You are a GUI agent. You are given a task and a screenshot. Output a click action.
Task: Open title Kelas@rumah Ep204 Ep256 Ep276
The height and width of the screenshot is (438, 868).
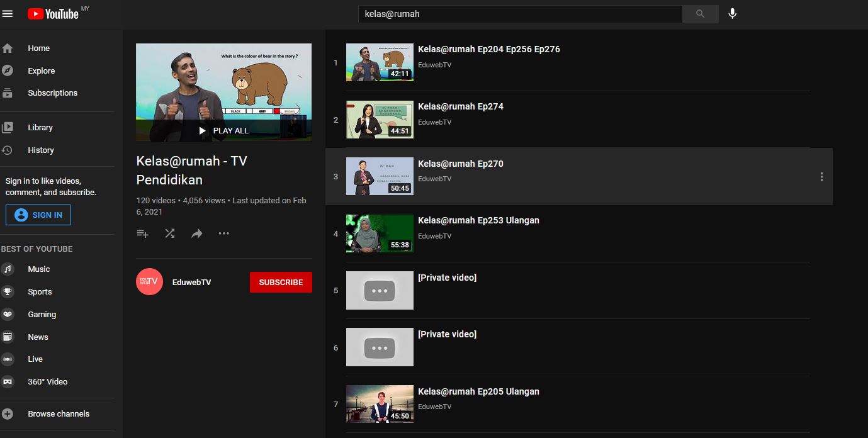click(489, 49)
